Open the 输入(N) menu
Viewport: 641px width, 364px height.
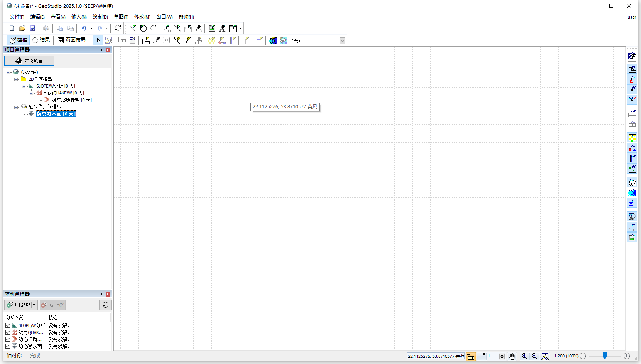pos(79,17)
